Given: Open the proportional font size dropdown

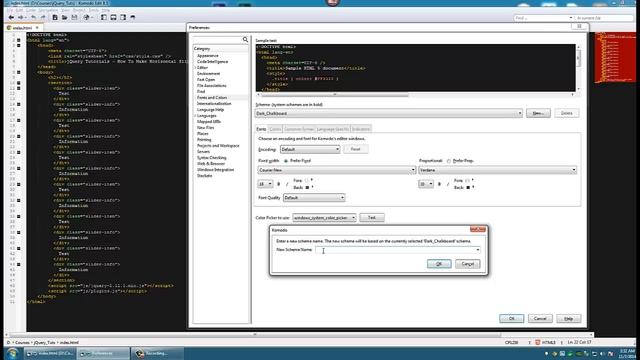Looking at the screenshot, I should 426,184.
